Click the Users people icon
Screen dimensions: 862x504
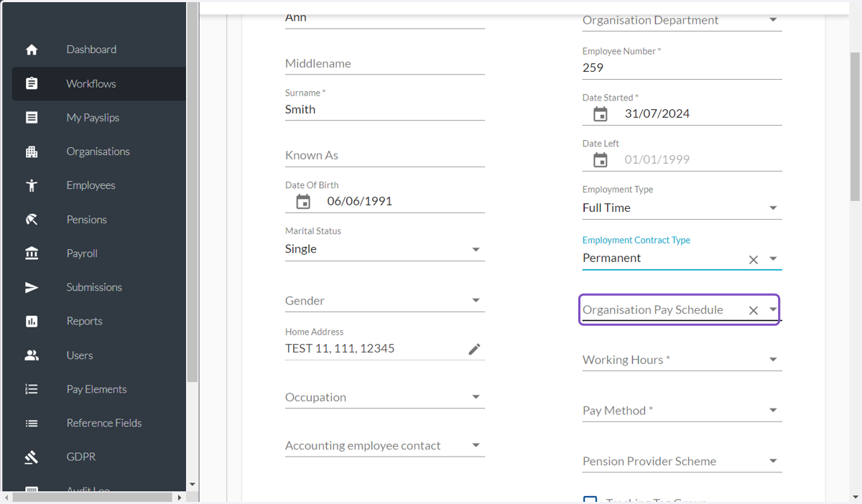(32, 355)
